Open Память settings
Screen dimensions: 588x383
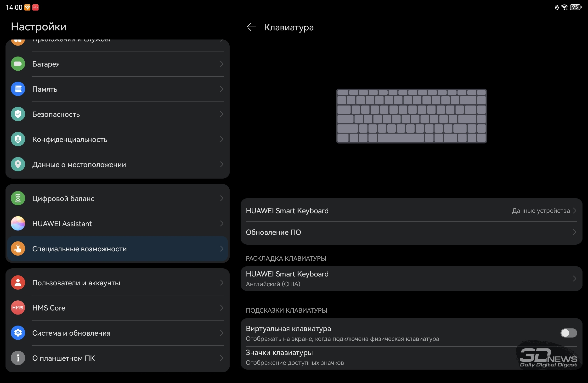tap(117, 89)
